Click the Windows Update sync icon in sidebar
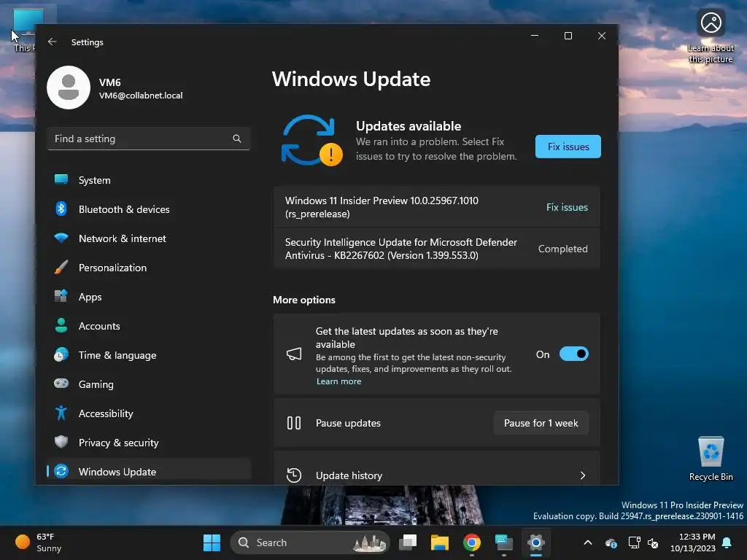Image resolution: width=747 pixels, height=560 pixels. point(61,471)
